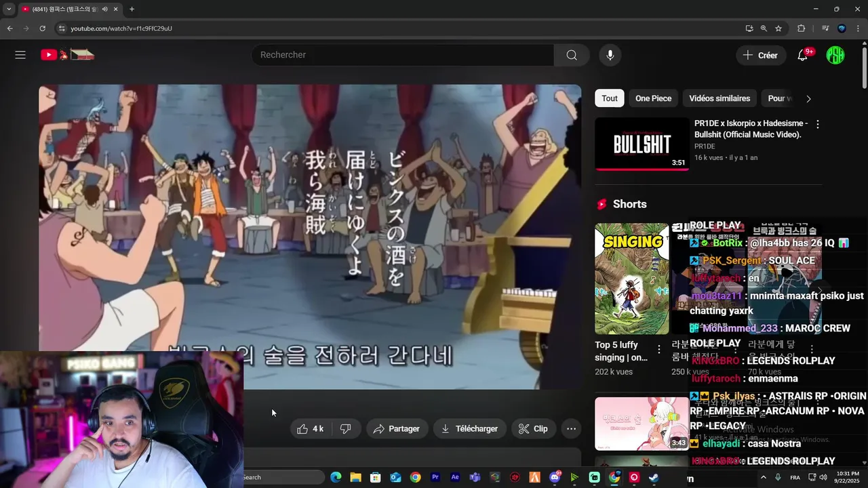Click the YouTube logo
Viewport: 868px width, 488px height.
point(67,55)
